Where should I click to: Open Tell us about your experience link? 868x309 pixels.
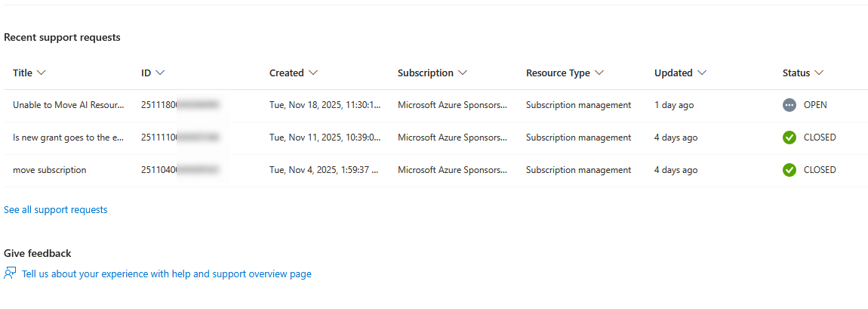pyautogui.click(x=167, y=274)
